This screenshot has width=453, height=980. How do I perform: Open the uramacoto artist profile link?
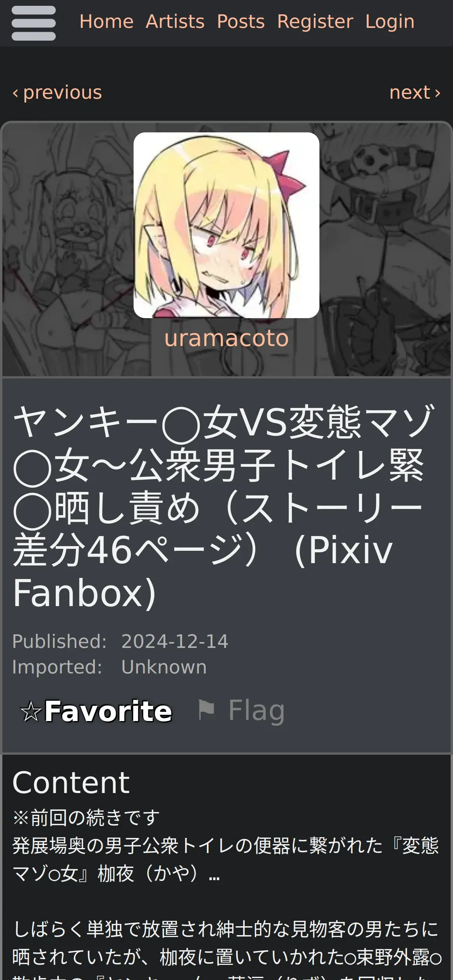click(x=226, y=338)
